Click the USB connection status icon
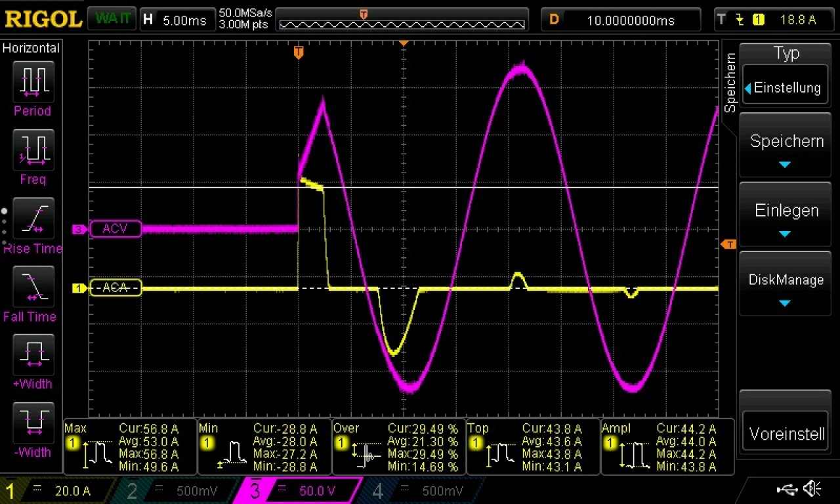This screenshot has height=504, width=840. tap(786, 489)
